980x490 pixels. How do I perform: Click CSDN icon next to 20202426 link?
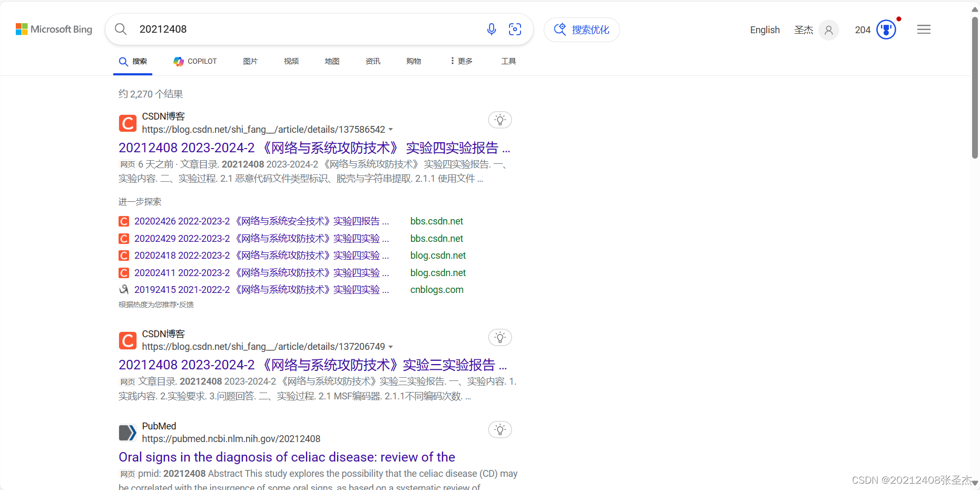click(x=124, y=221)
